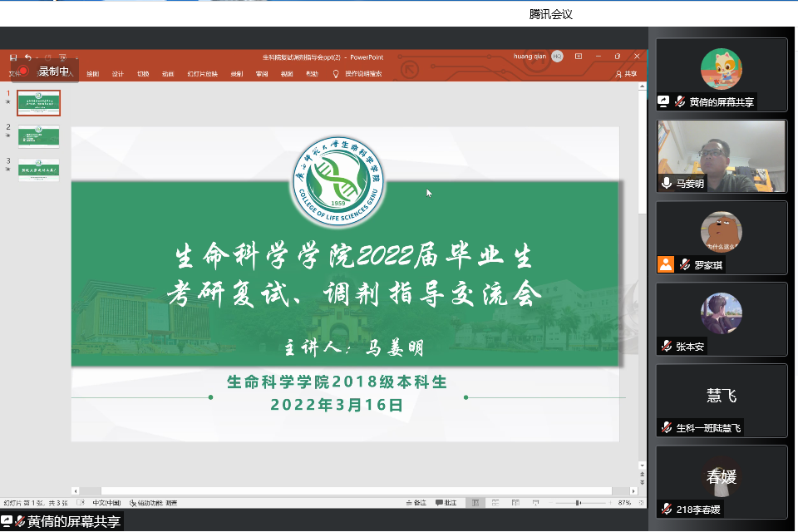
Task: Click the lightbulb Tell Me search icon
Action: click(x=336, y=74)
